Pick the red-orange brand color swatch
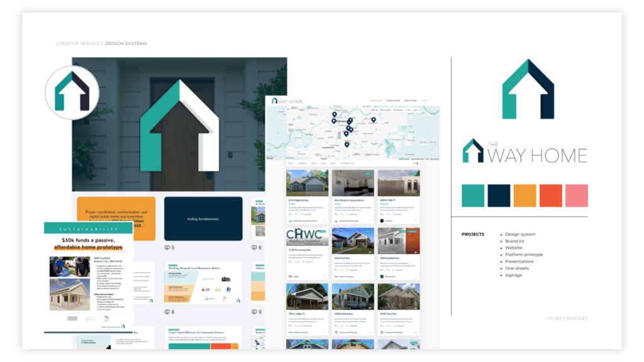644x362 pixels. (x=550, y=195)
